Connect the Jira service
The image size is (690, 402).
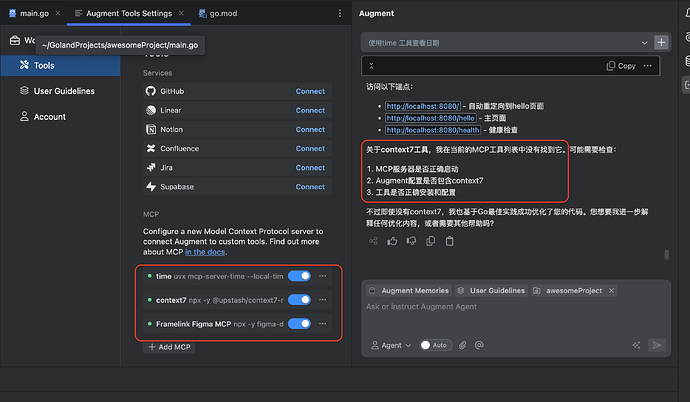click(310, 168)
